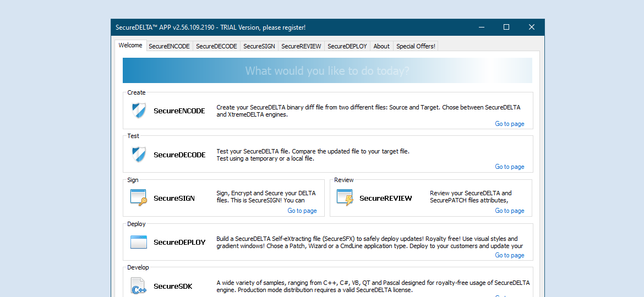
Task: Open the SecureREVIEW tab
Action: pos(301,46)
